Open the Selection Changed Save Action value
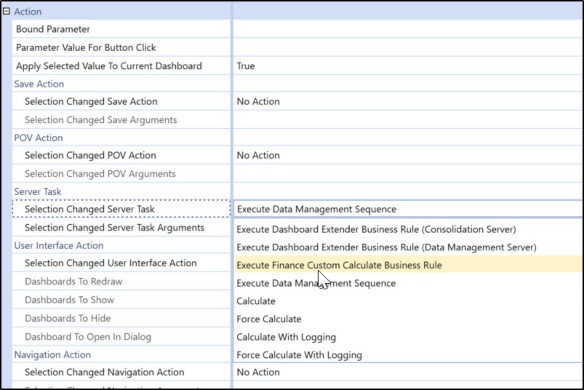Image resolution: width=584 pixels, height=390 pixels. 408,101
